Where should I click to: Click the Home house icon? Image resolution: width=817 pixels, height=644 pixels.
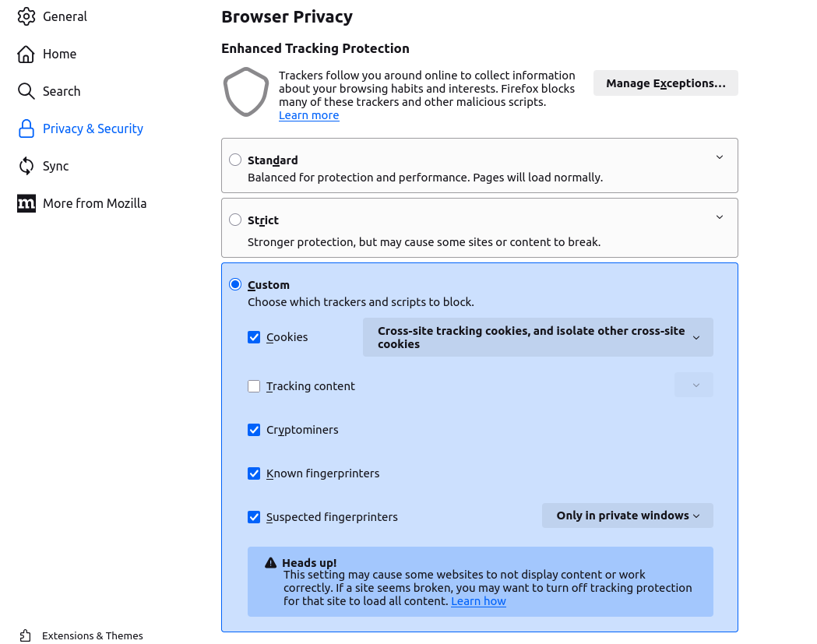[x=26, y=54]
